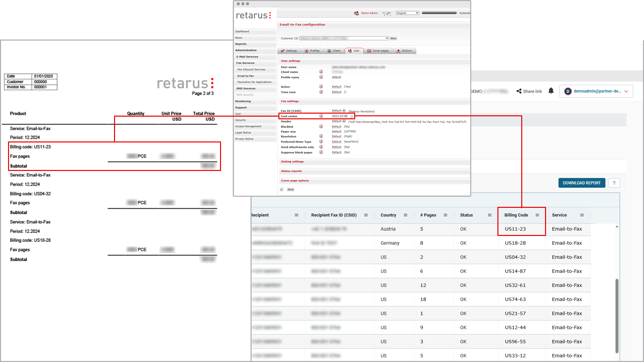Click the info icon next to Suppress blank pages

point(321,152)
